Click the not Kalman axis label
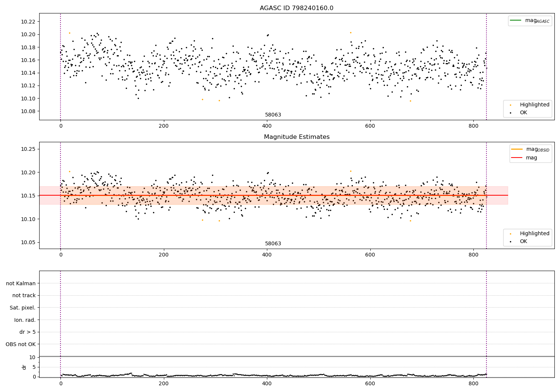 pos(21,283)
